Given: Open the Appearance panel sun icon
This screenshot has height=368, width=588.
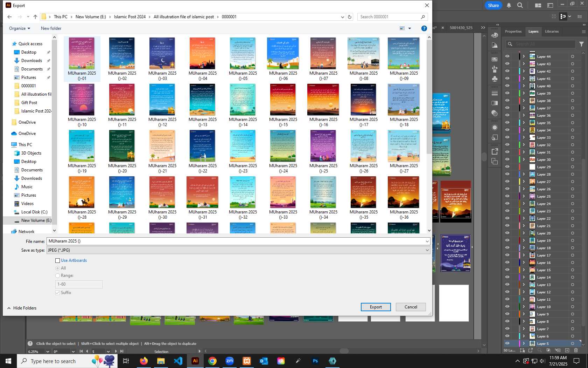Looking at the screenshot, I should [x=495, y=127].
